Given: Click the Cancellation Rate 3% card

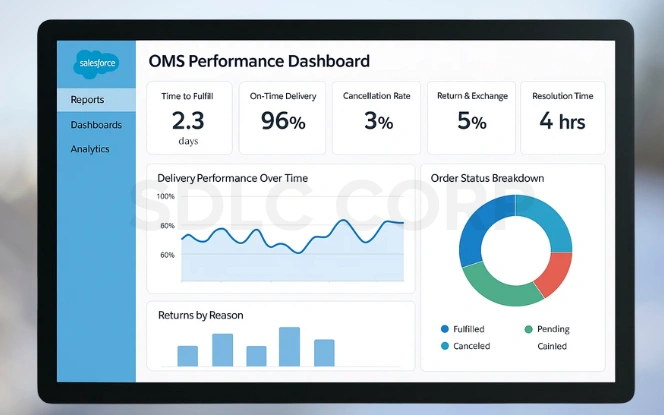Looking at the screenshot, I should [372, 118].
